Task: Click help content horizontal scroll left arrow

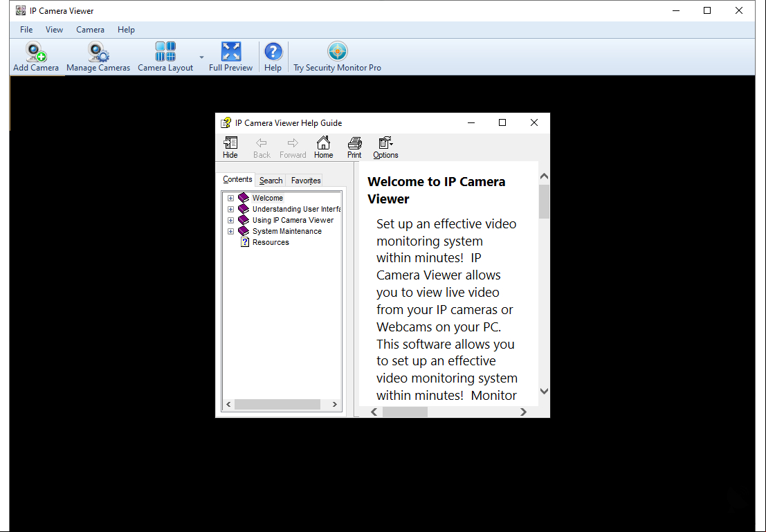Action: [x=374, y=412]
